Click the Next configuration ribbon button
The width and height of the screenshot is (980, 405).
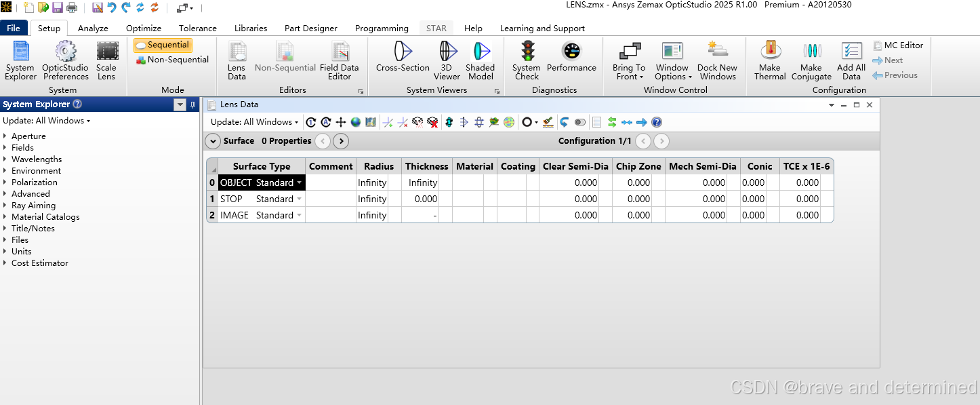tap(888, 60)
